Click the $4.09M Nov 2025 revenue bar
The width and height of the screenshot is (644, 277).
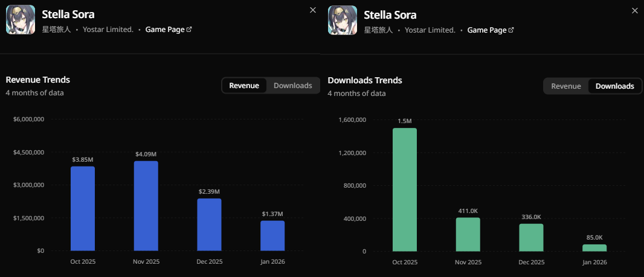pos(146,206)
